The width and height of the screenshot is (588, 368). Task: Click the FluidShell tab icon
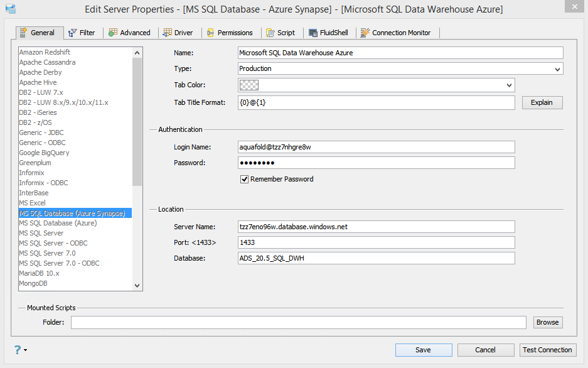point(313,33)
